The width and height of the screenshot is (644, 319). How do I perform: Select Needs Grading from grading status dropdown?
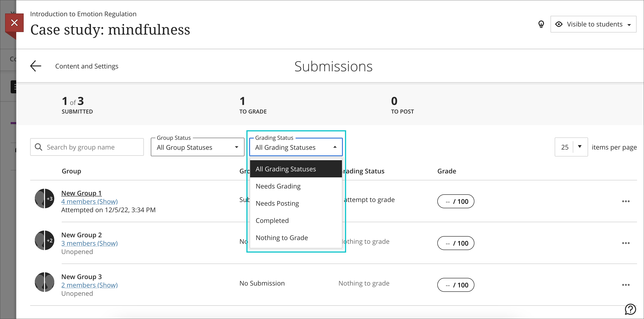(x=278, y=186)
